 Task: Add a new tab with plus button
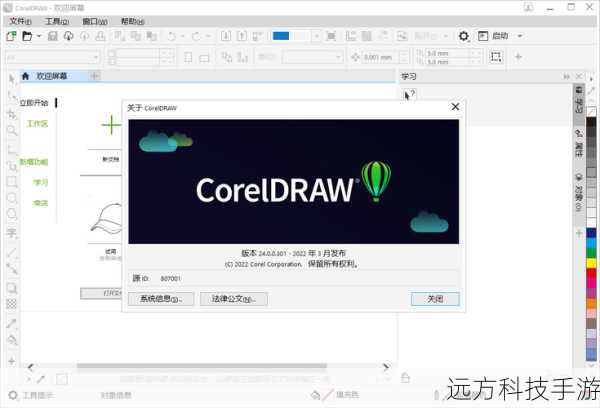click(95, 76)
